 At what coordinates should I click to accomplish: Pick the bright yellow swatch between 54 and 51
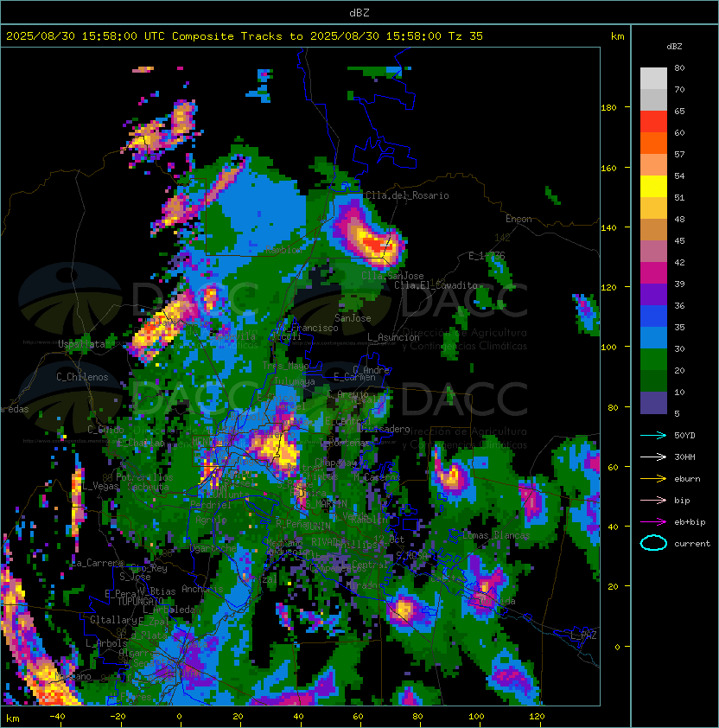click(653, 186)
